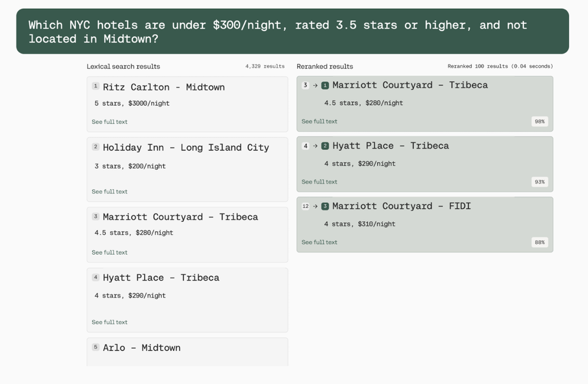Select reranked Hyatt Place - Tribeca title
The image size is (588, 384).
pos(391,146)
